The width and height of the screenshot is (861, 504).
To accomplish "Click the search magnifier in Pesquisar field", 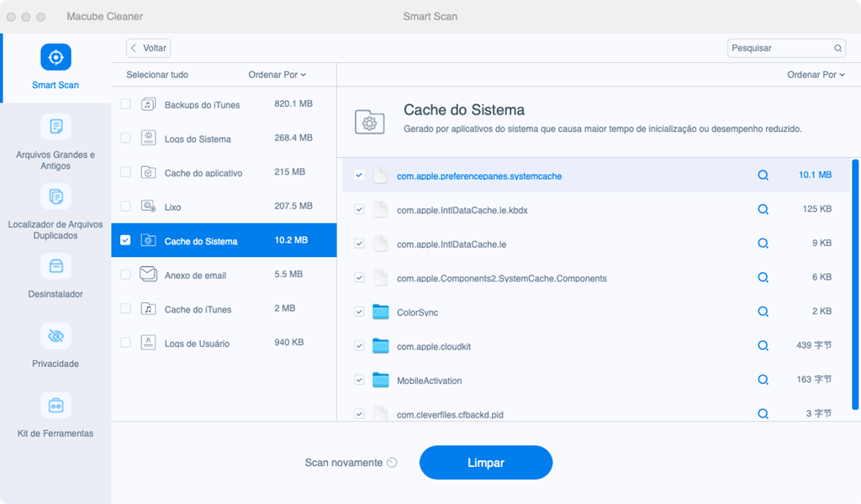I will [838, 48].
